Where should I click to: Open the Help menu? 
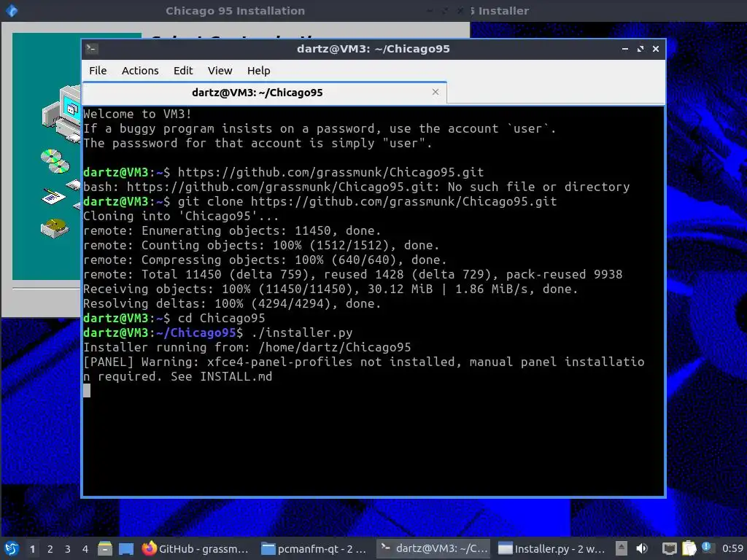point(259,71)
